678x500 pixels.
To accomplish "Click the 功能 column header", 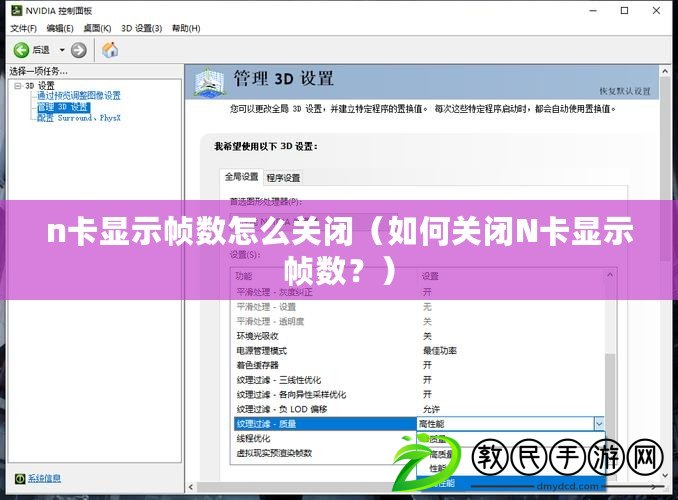I will pos(243,276).
